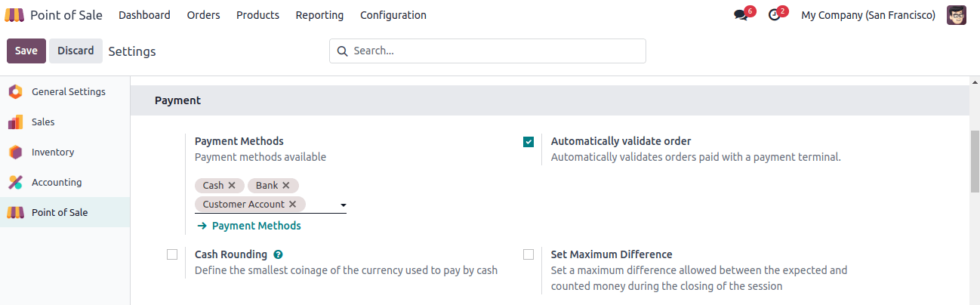980x305 pixels.
Task: Remove the Cash payment method tag
Action: pos(232,185)
